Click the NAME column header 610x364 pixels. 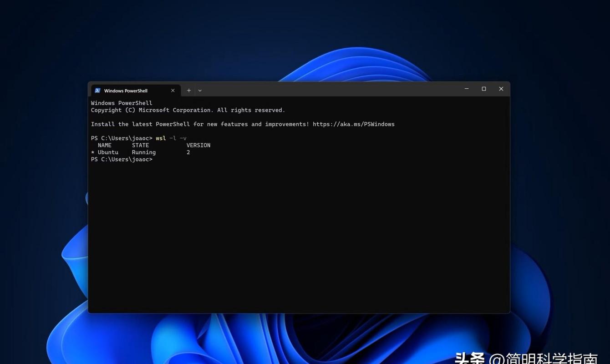tap(105, 145)
